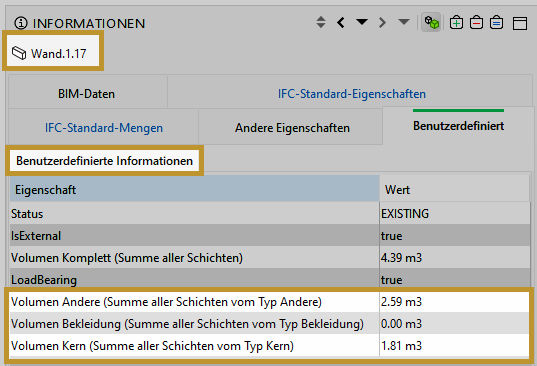Screen dimensions: 537x366
Task: Sort by the Eigenschaft column header
Action: tap(195, 189)
